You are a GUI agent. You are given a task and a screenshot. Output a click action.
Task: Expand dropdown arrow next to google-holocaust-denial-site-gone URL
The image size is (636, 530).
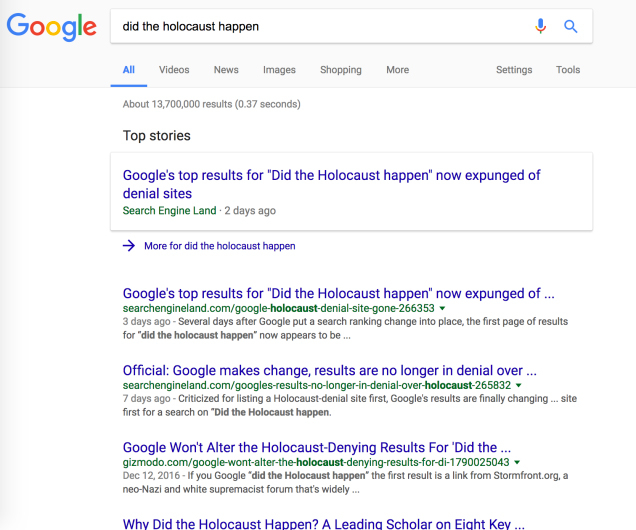(443, 308)
